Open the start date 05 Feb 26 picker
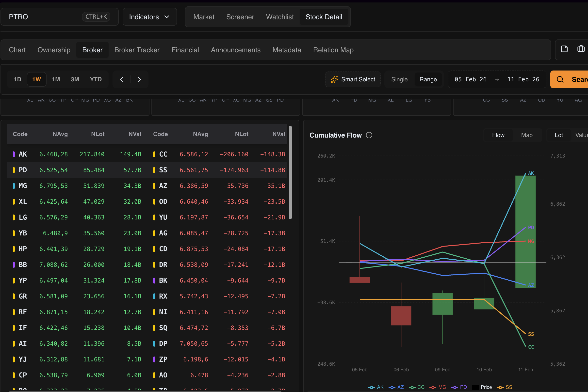588x392 pixels. click(x=470, y=79)
